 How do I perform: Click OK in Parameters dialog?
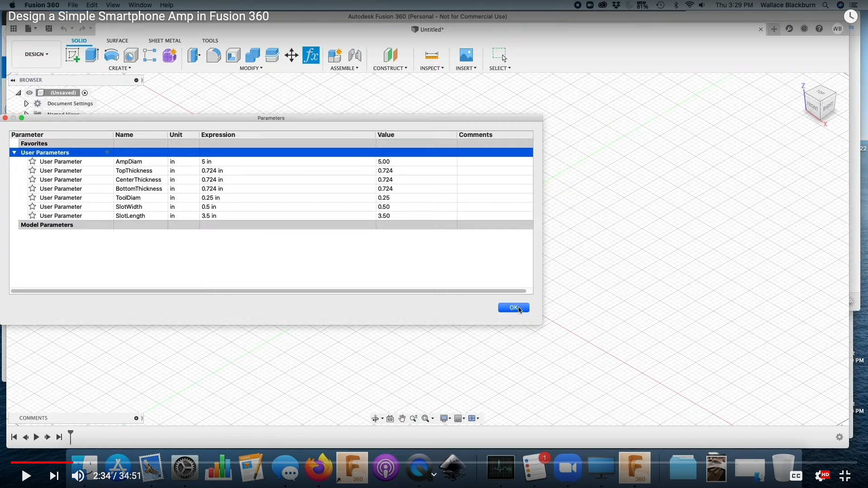[513, 308]
